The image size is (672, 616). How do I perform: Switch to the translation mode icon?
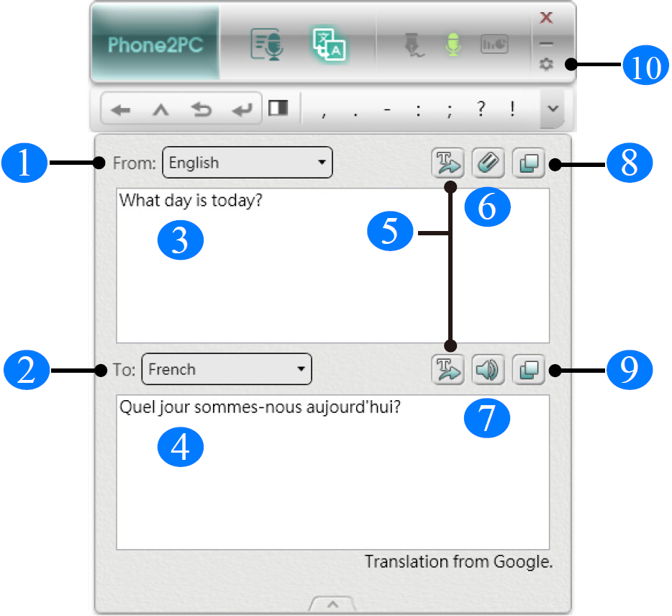click(x=330, y=44)
